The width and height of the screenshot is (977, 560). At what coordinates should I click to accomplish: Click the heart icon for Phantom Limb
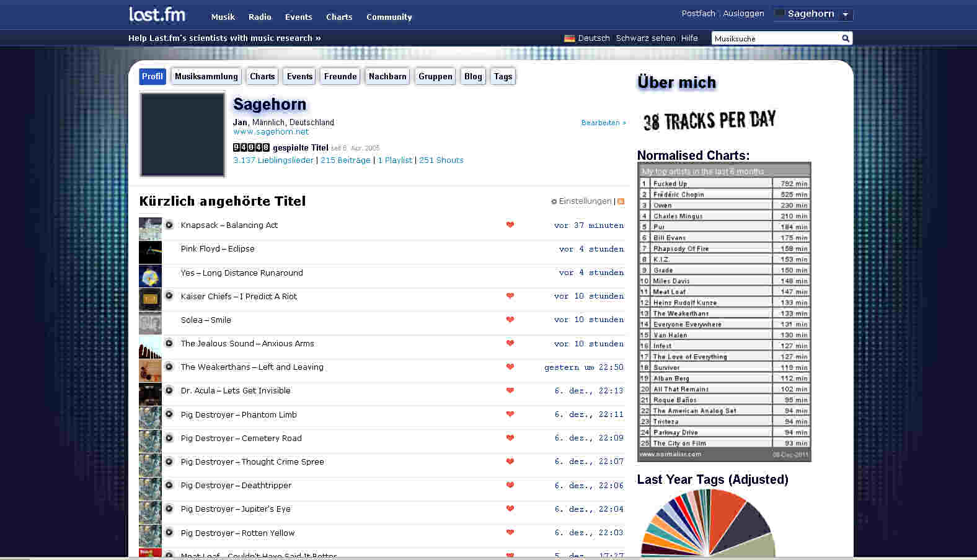[x=510, y=414]
